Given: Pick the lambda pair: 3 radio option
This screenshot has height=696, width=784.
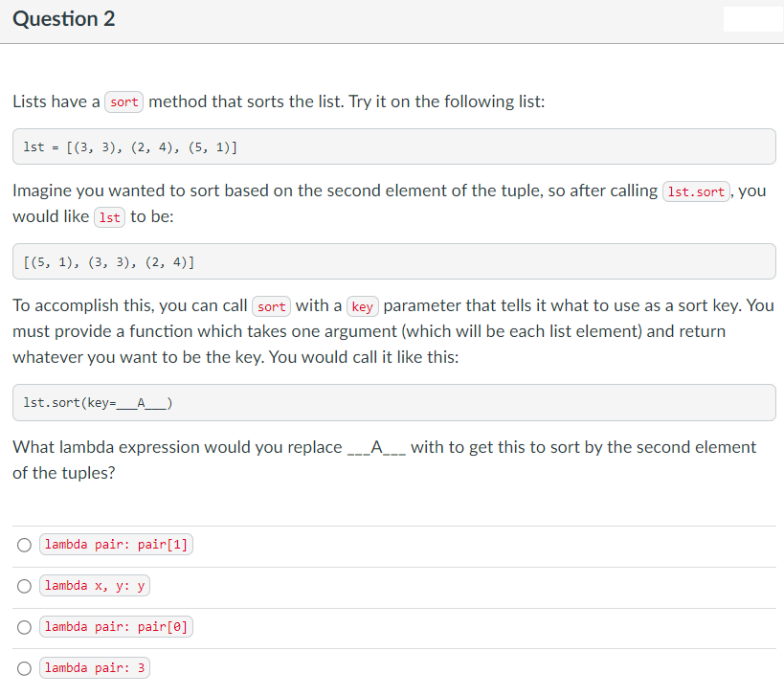Looking at the screenshot, I should coord(24,668).
